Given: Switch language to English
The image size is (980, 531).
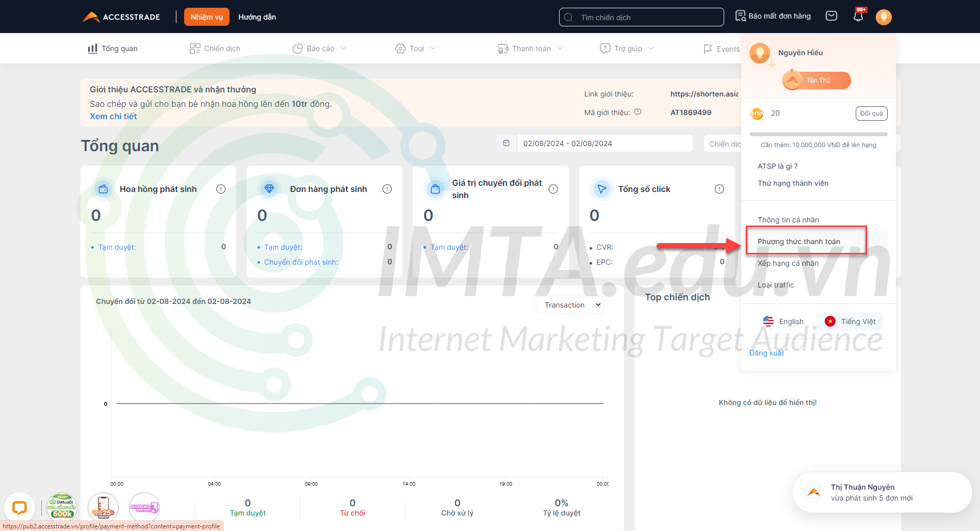Looking at the screenshot, I should tap(783, 321).
